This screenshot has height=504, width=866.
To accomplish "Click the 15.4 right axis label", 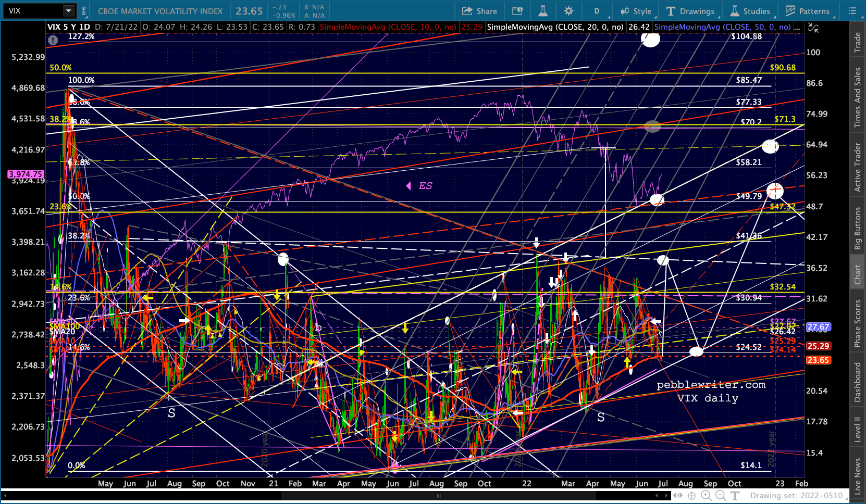I will tap(814, 453).
